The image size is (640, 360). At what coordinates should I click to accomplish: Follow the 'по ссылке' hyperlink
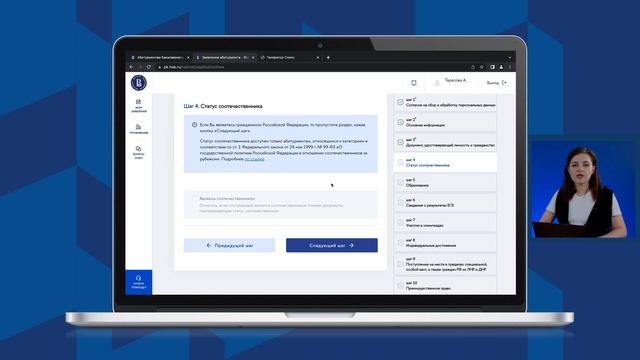pyautogui.click(x=254, y=159)
